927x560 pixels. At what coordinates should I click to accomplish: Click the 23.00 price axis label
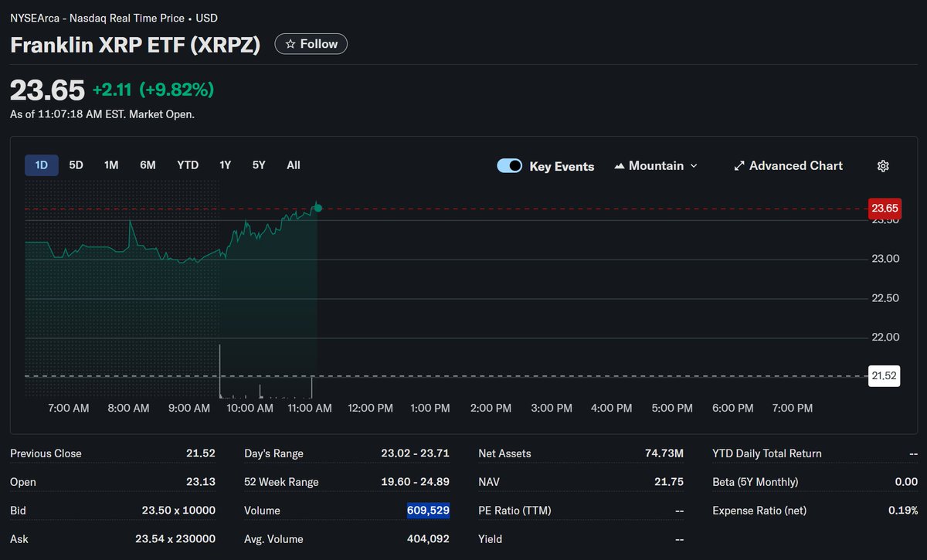point(885,259)
